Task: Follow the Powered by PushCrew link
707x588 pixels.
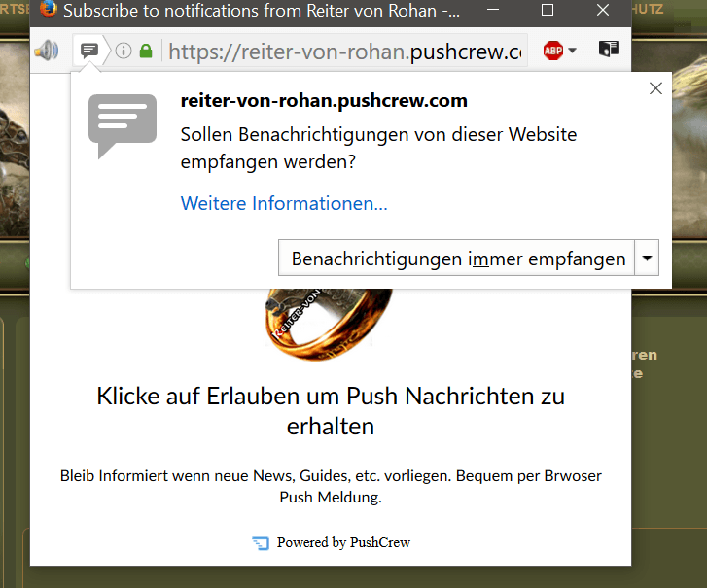Action: [x=343, y=542]
